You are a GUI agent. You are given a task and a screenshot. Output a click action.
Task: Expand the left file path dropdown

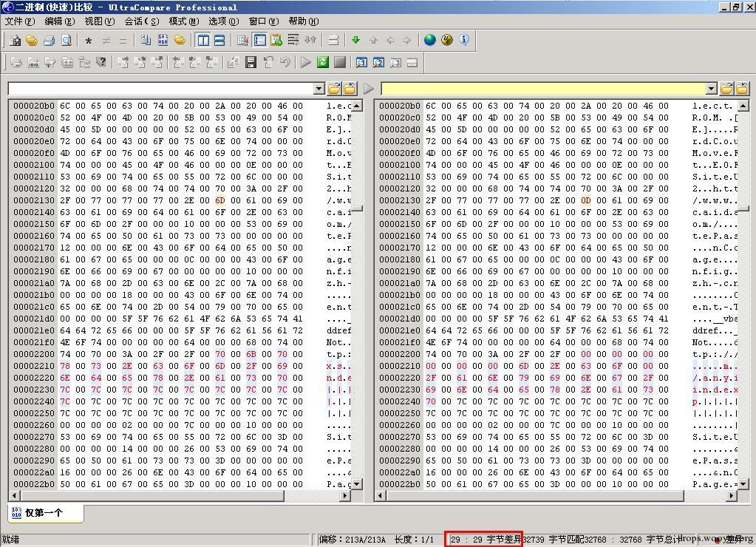(x=319, y=88)
